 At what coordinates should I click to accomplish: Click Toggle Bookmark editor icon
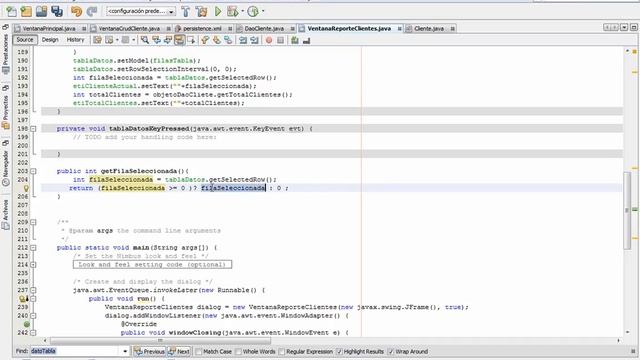tap(228, 40)
